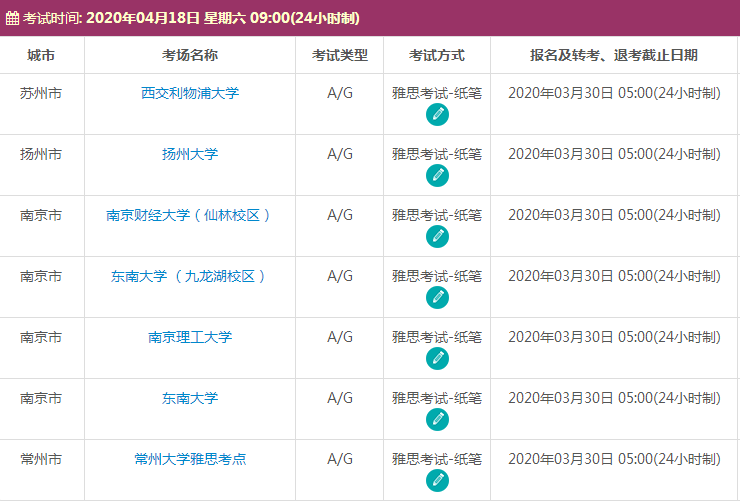This screenshot has height=501, width=740.
Task: Click the pencil icon in the 常州大学雅思考点 row
Action: pyautogui.click(x=437, y=480)
